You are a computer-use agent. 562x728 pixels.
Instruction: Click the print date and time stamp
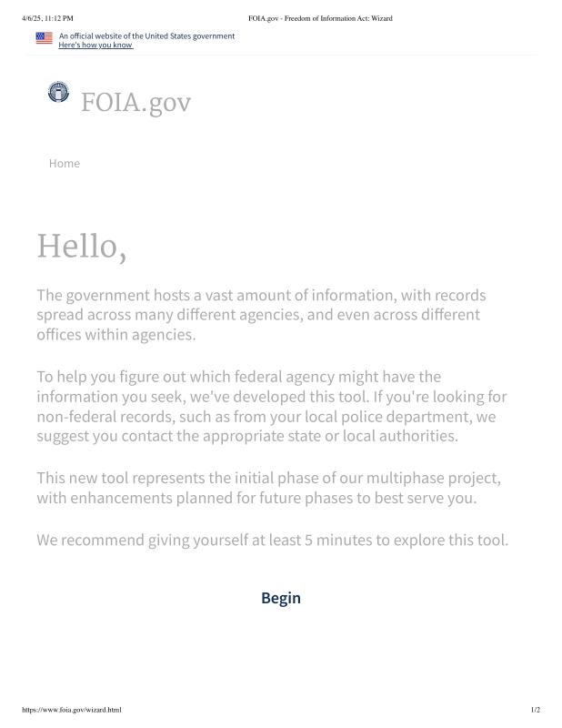coord(47,18)
